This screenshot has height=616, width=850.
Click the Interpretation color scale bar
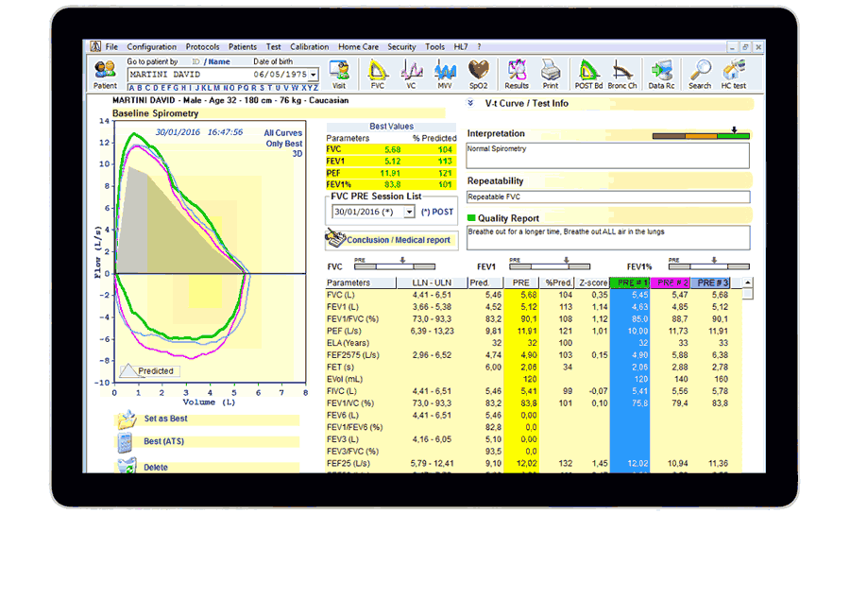701,136
